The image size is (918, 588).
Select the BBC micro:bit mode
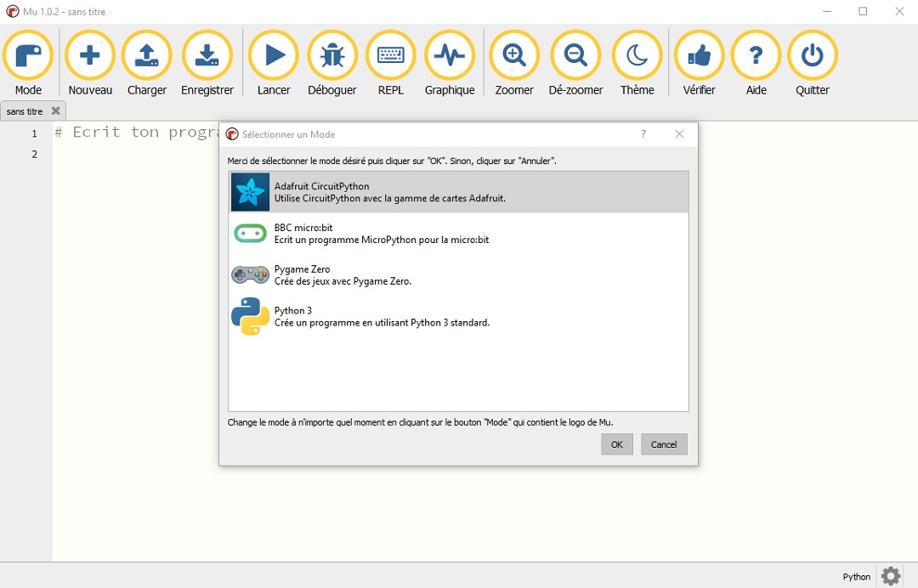(458, 234)
